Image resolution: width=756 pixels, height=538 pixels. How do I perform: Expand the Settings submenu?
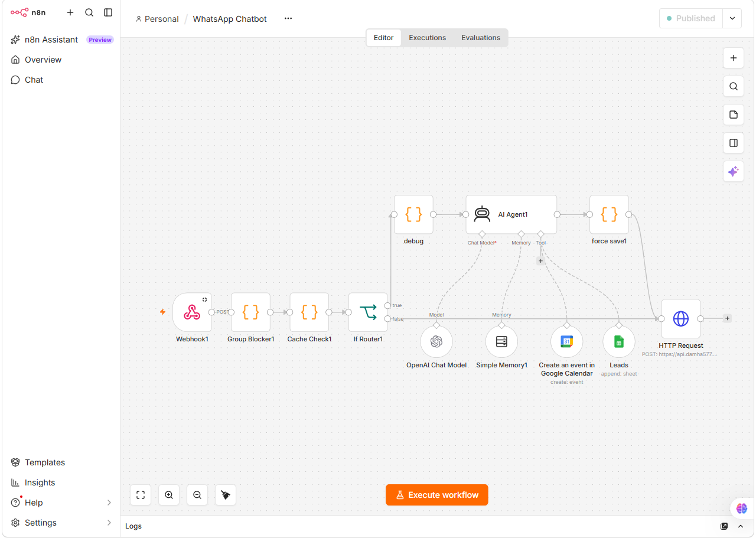click(x=109, y=523)
